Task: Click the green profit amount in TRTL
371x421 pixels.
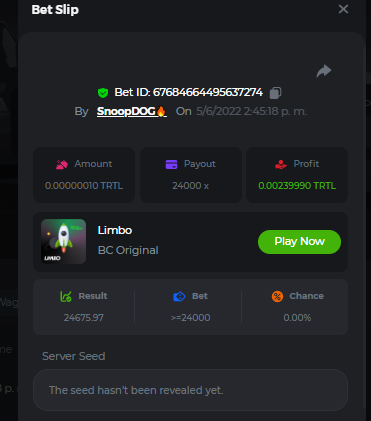Action: click(297, 186)
